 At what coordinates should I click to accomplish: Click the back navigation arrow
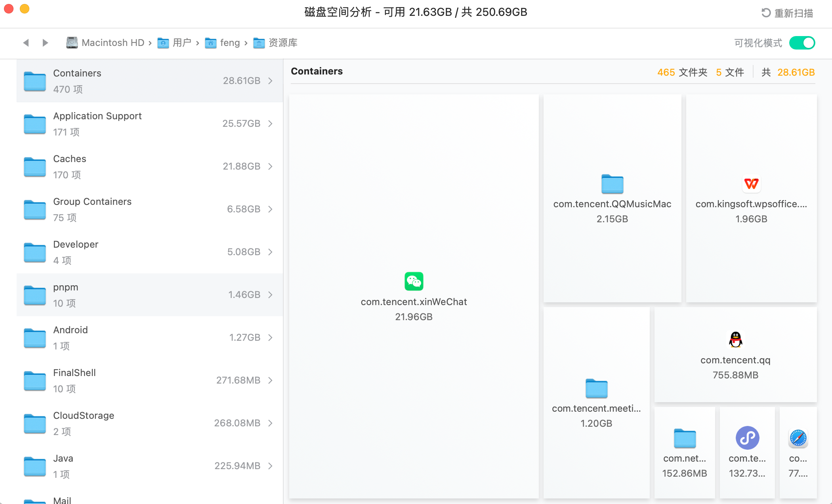pyautogui.click(x=26, y=43)
